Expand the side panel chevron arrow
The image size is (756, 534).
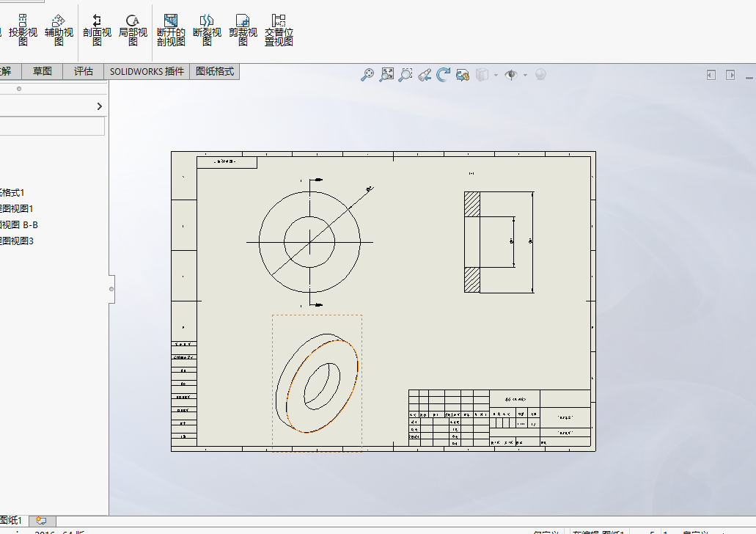pyautogui.click(x=99, y=106)
